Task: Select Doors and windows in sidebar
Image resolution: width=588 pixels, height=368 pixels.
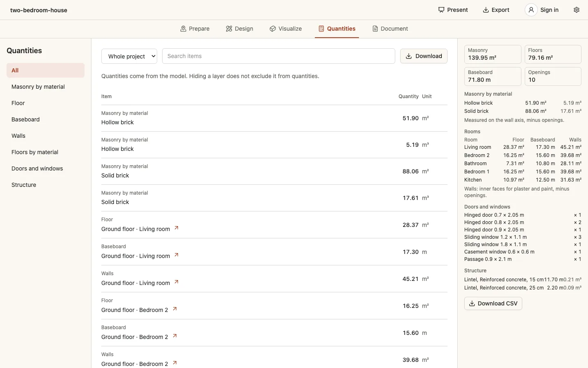Action: [x=45, y=168]
